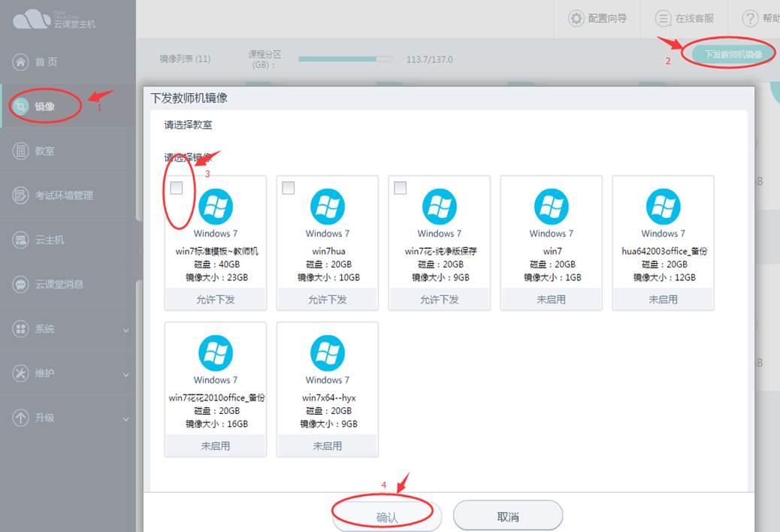Select the 镜像 sidebar icon
The width and height of the screenshot is (780, 532).
[x=45, y=107]
